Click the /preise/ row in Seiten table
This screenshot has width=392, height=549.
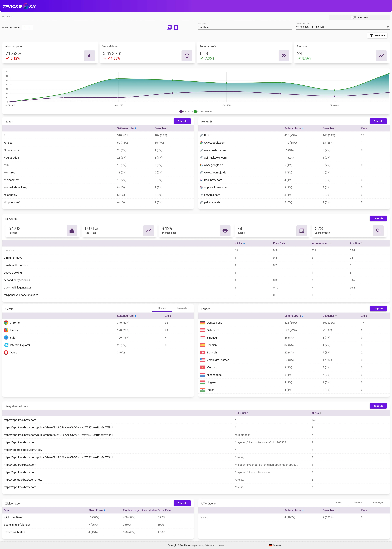(98, 143)
